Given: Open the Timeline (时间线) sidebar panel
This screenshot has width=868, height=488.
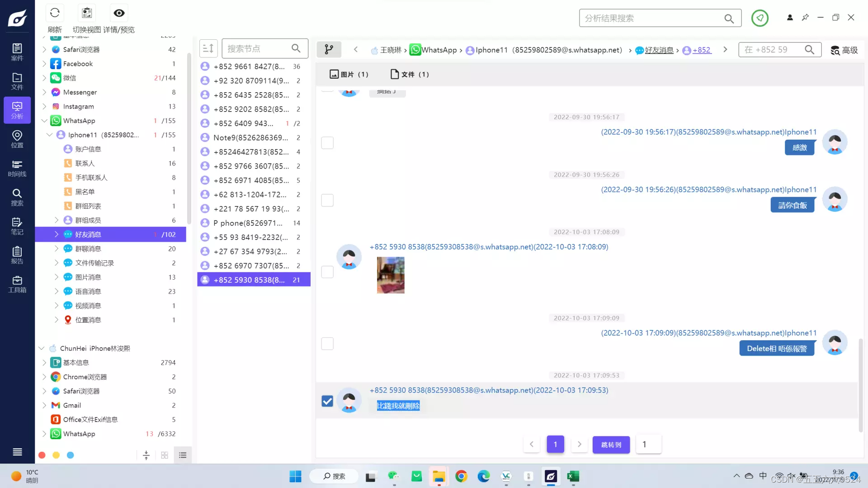Looking at the screenshot, I should click(17, 168).
